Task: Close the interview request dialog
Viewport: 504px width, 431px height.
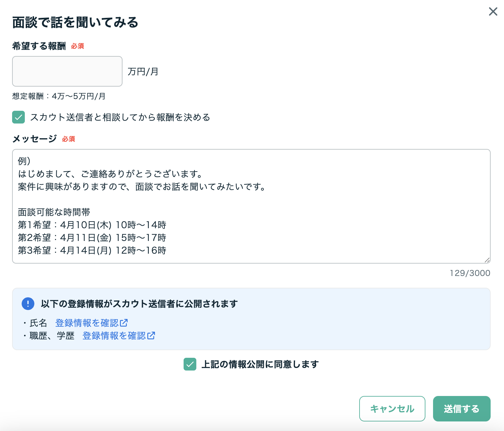Action: [x=493, y=12]
